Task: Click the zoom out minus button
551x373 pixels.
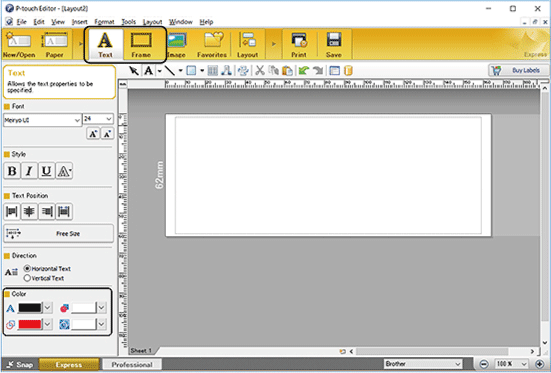Action: pos(484,364)
